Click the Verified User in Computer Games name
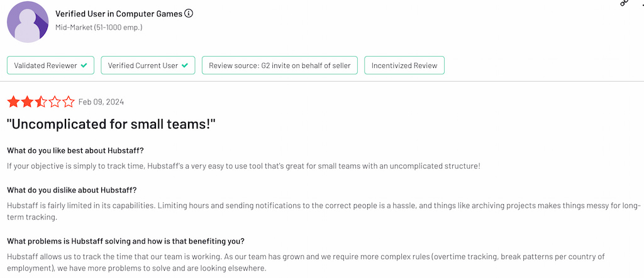This screenshot has height=278, width=644. click(119, 13)
